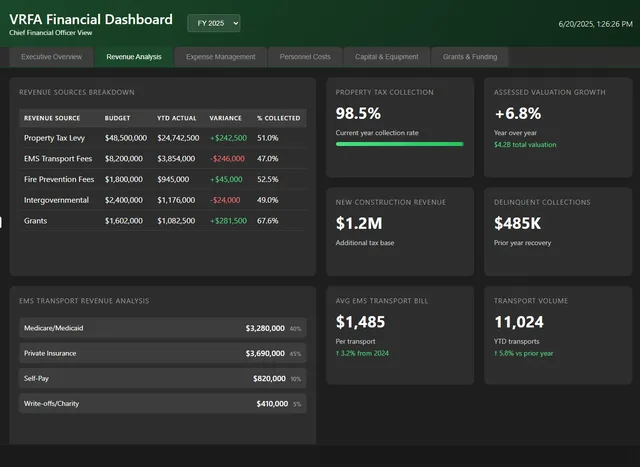
Task: Click the 67.6% collected value
Action: (268, 221)
